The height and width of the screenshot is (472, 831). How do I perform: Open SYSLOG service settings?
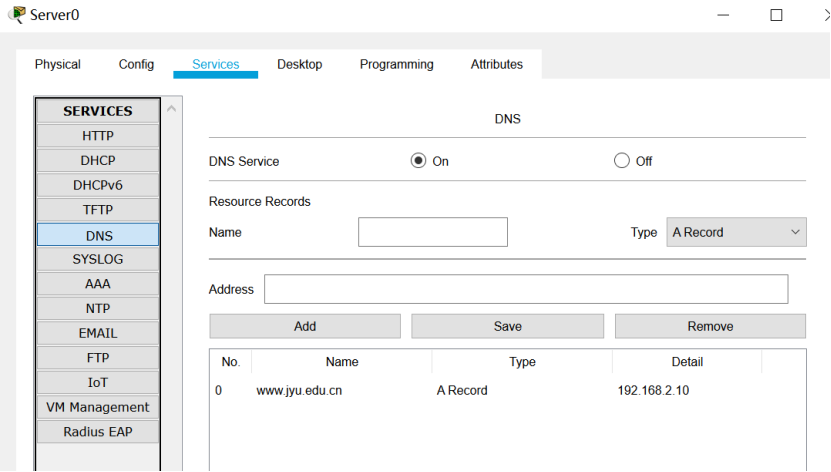pyautogui.click(x=98, y=259)
